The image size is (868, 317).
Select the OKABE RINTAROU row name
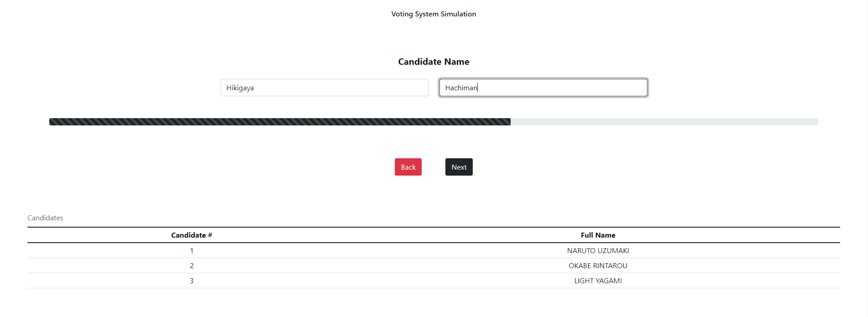point(598,266)
